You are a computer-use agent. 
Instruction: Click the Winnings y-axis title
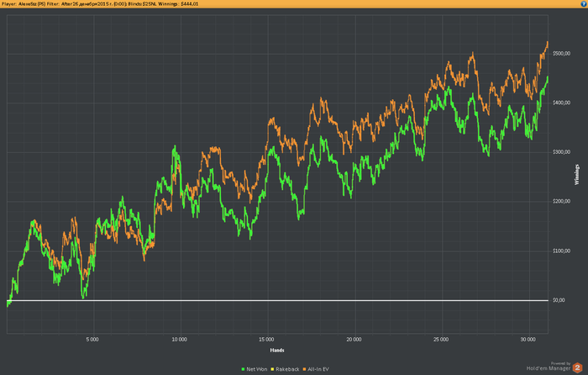click(x=577, y=175)
